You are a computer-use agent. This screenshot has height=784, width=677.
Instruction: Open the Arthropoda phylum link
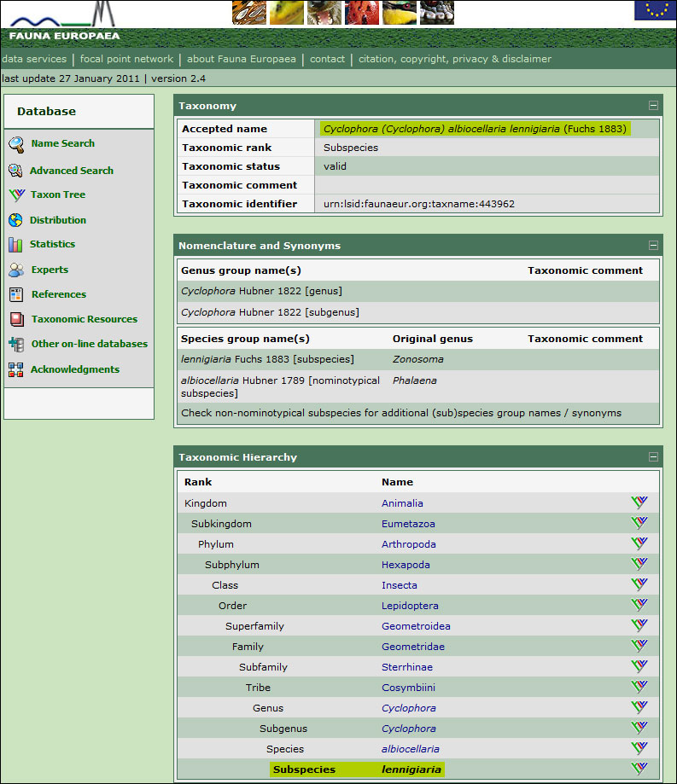click(408, 544)
